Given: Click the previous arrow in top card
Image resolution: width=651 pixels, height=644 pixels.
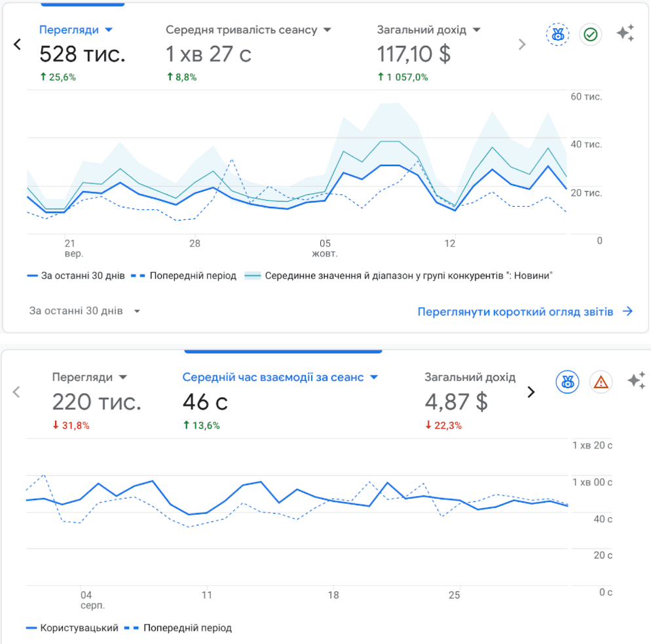Looking at the screenshot, I should [18, 45].
